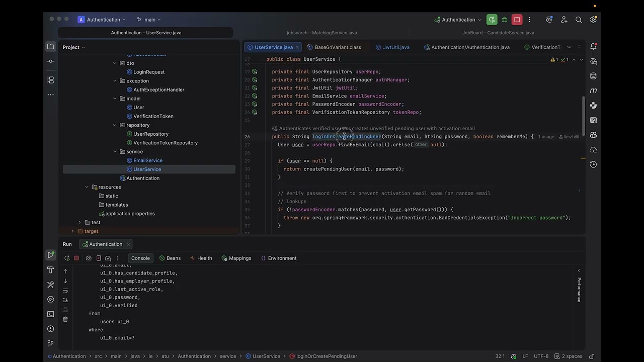Click the warning count inspection widget
Image resolution: width=644 pixels, height=362 pixels.
point(554,60)
